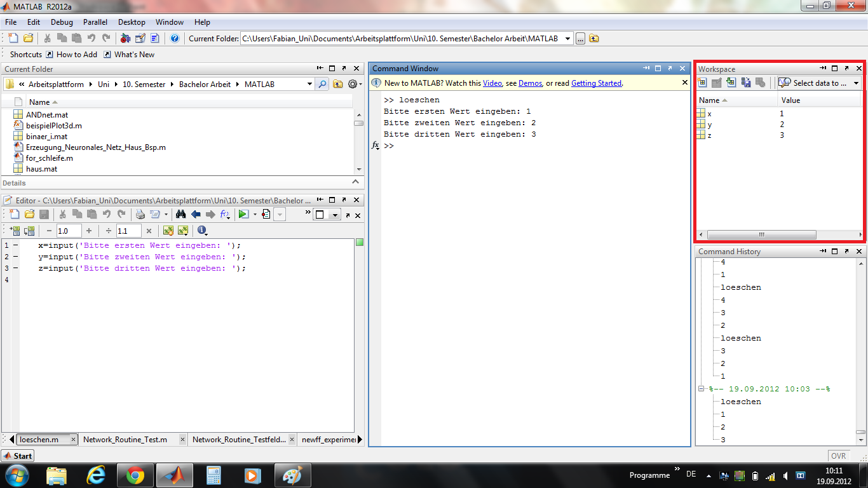Image resolution: width=868 pixels, height=488 pixels.
Task: Click the GUIDE icon in main toolbar
Action: [140, 38]
